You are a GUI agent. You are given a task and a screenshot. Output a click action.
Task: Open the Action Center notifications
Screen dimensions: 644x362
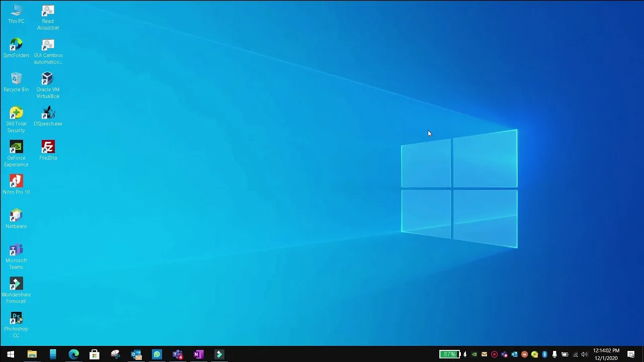coord(631,354)
